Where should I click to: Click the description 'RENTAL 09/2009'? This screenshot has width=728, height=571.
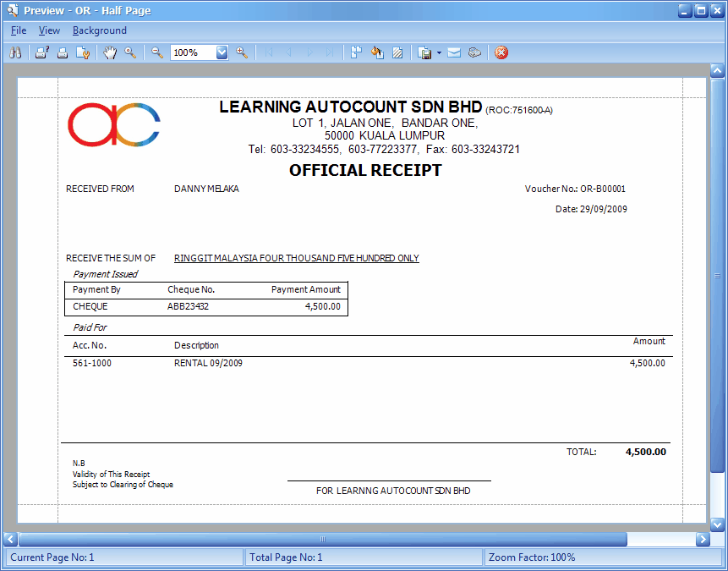[x=208, y=363]
